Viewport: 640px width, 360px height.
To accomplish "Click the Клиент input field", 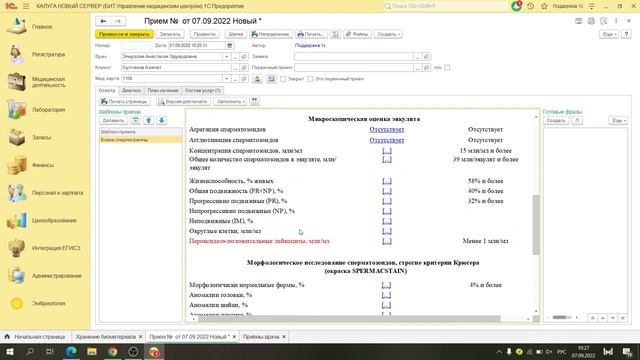I will (x=176, y=67).
